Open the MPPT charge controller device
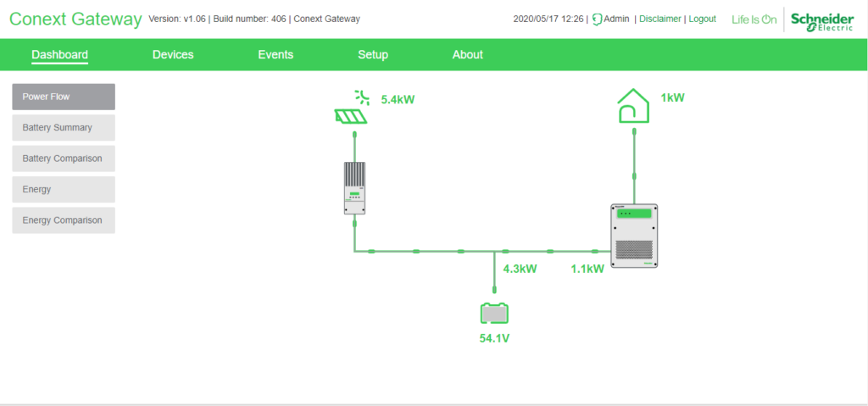 click(354, 188)
